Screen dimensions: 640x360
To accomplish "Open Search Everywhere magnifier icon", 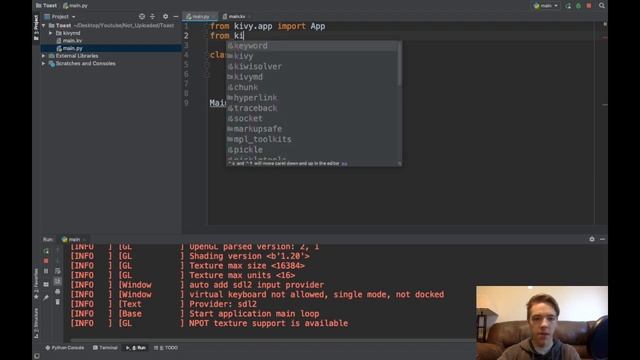I will coord(602,6).
